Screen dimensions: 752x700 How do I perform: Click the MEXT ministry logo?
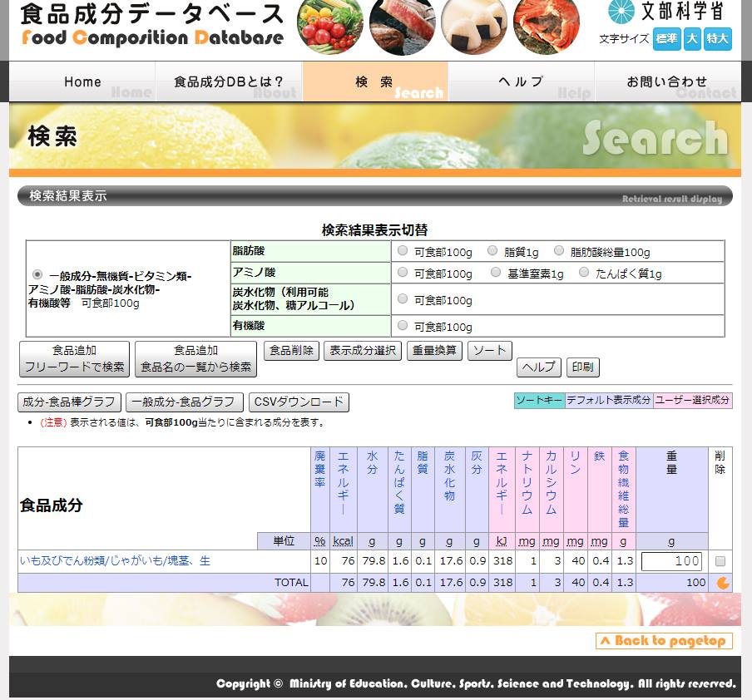pos(665,12)
